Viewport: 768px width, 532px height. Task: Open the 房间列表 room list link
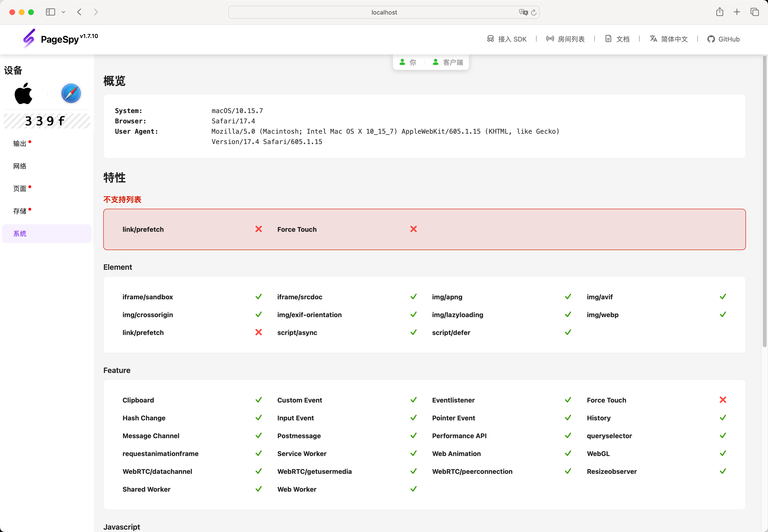click(x=565, y=39)
